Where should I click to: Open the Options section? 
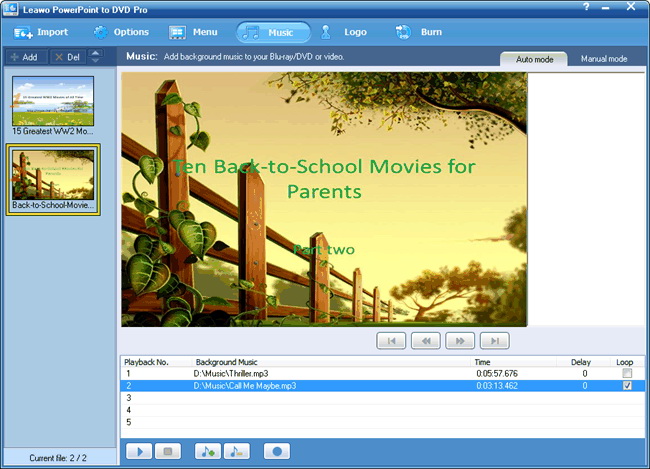point(121,32)
